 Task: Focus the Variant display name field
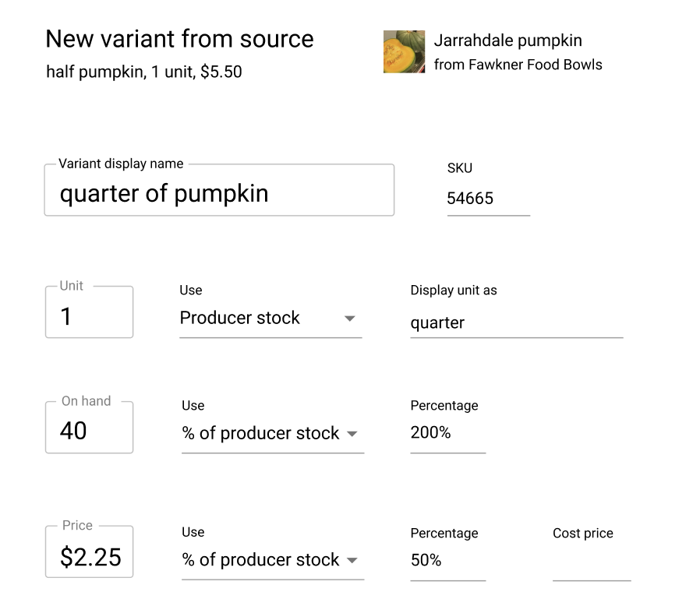[x=219, y=193]
